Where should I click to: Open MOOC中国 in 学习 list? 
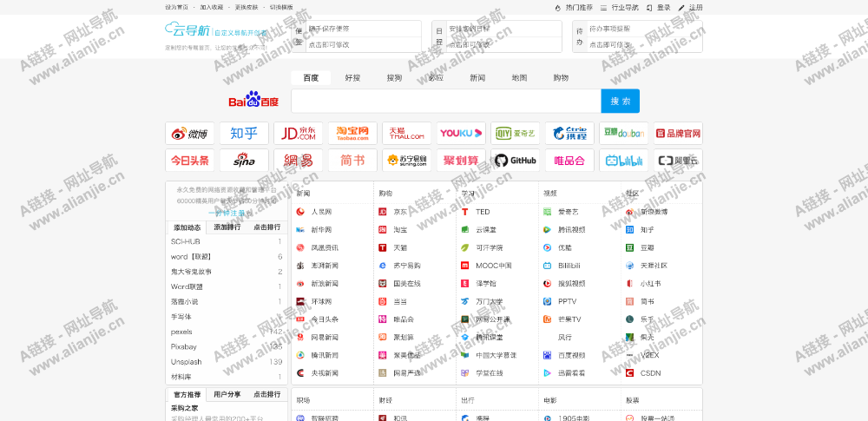point(494,266)
